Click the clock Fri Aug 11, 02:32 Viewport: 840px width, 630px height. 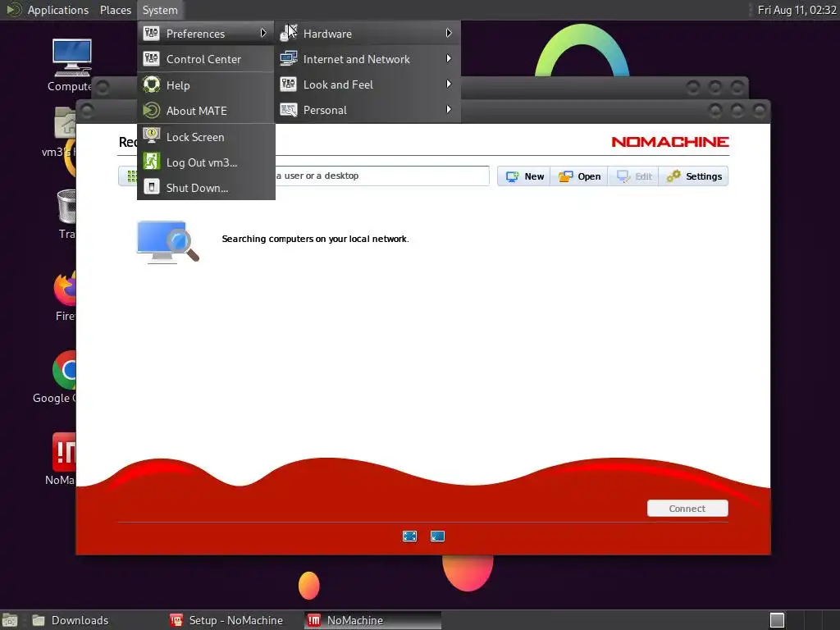(x=797, y=10)
